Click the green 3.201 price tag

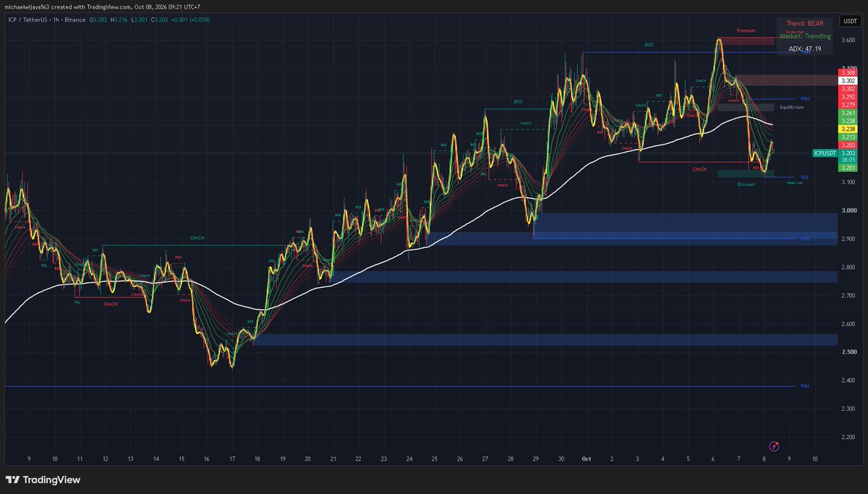(848, 168)
